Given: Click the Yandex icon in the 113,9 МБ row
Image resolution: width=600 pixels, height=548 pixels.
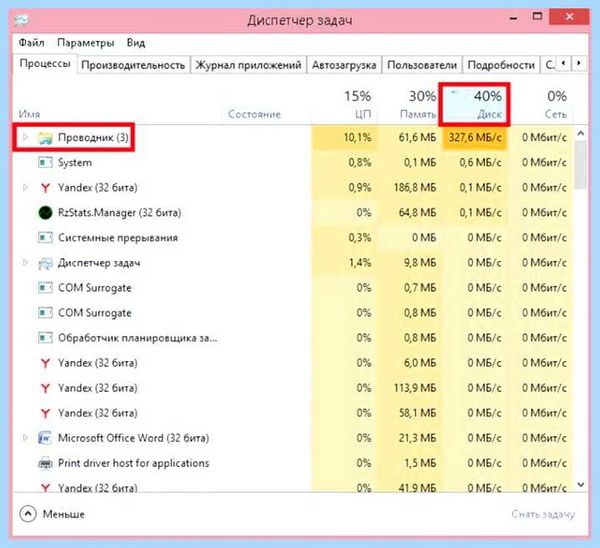Looking at the screenshot, I should (x=45, y=388).
